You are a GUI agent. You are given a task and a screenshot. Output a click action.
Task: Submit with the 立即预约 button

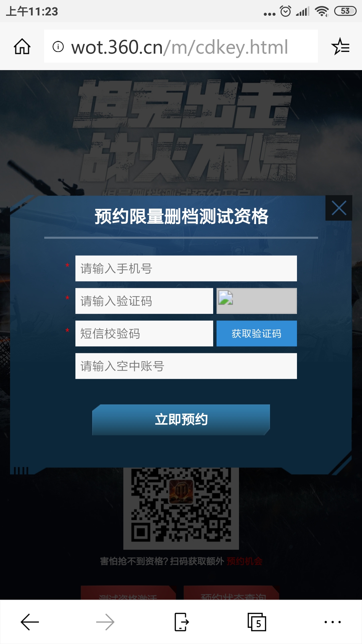pos(181,420)
